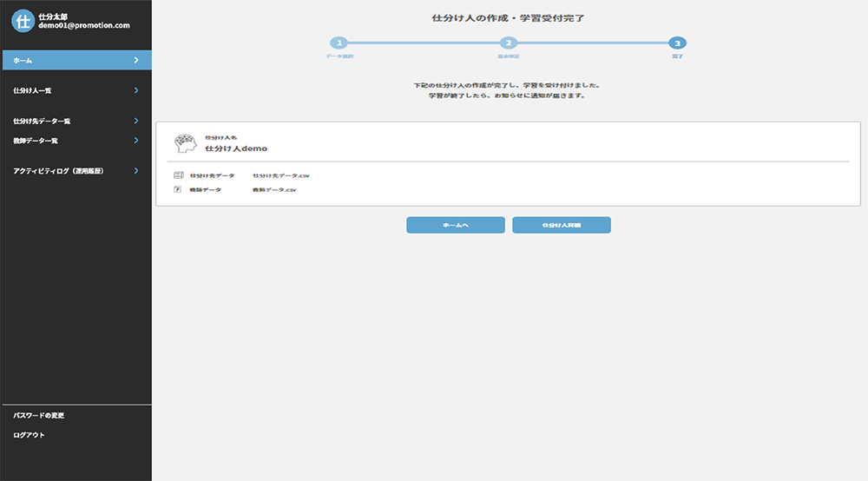Viewport: 868px width, 481px height.
Task: Expand the 仕分け先データ一覧 chevron arrow
Action: coord(136,122)
